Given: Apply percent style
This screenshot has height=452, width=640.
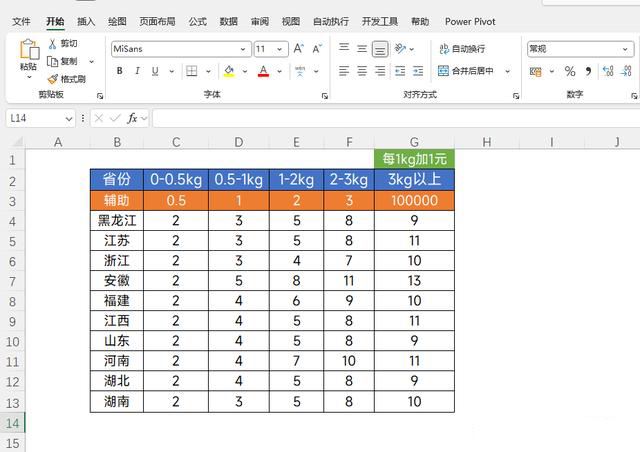Looking at the screenshot, I should point(570,71).
